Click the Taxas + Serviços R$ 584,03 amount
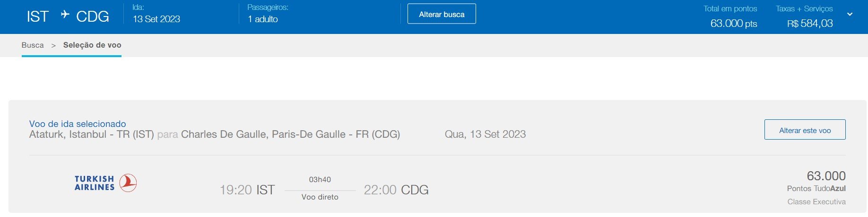Viewport: 868px width, 217px height. click(x=810, y=23)
